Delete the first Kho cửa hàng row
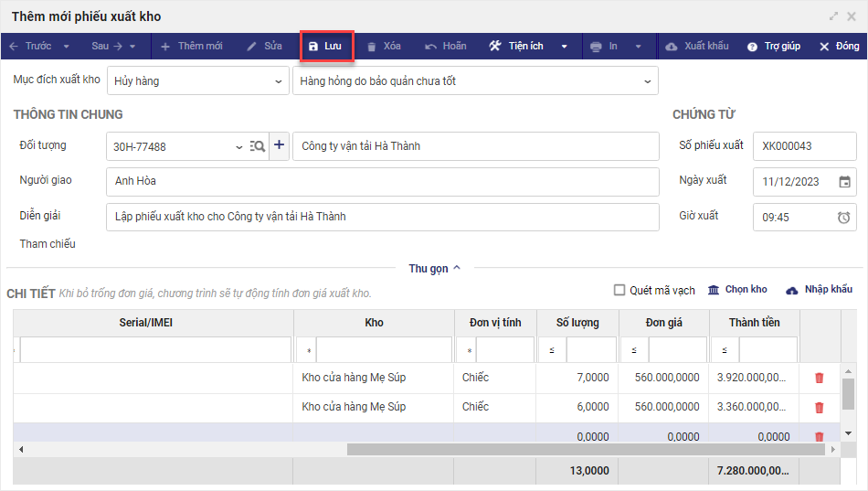The width and height of the screenshot is (868, 491). click(819, 378)
